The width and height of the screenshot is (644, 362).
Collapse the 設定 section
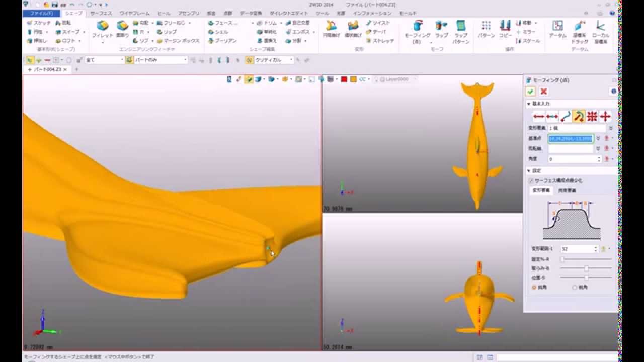point(529,170)
